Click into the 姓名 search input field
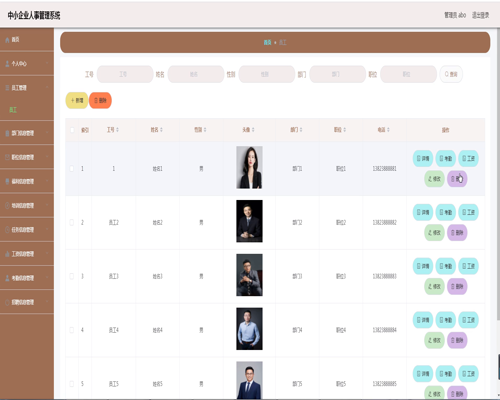500x400 pixels. click(x=196, y=74)
